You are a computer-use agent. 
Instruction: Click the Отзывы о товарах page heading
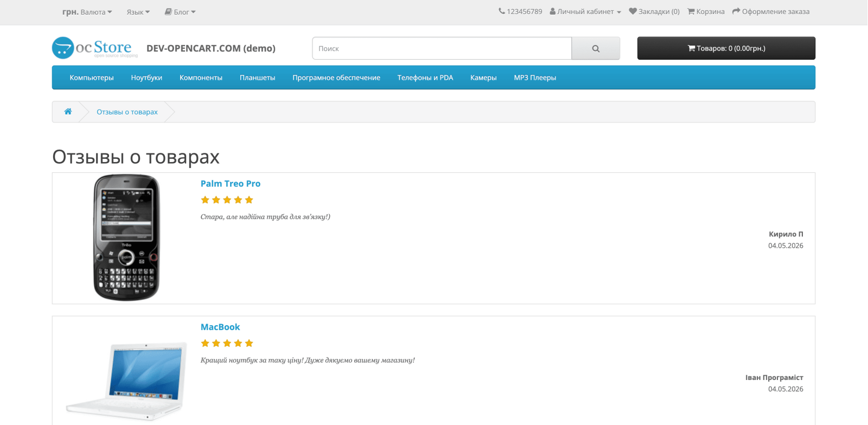[136, 157]
